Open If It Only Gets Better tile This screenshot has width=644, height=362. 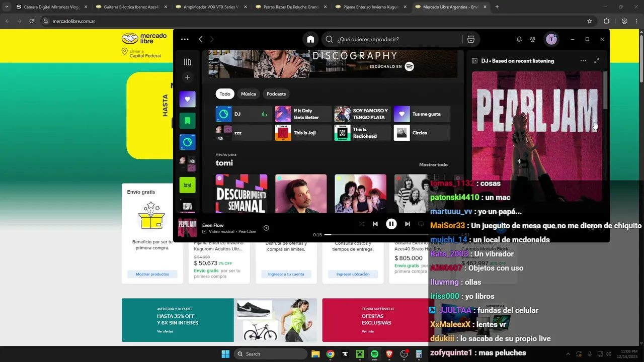(303, 114)
